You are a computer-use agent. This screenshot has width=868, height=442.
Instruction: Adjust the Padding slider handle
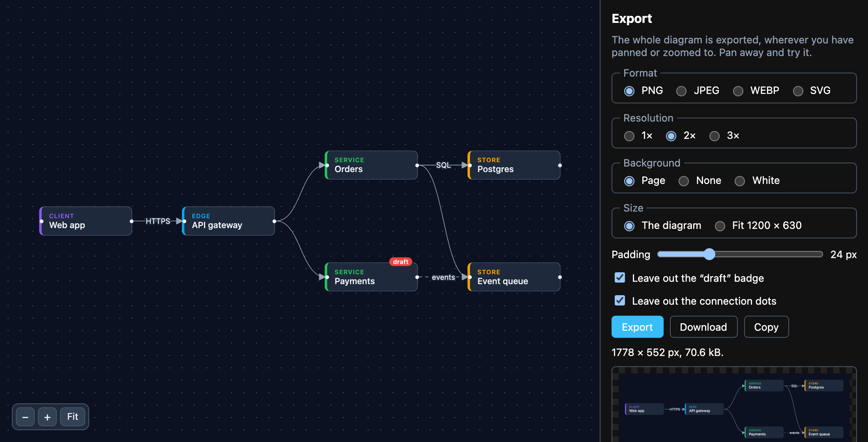(709, 254)
